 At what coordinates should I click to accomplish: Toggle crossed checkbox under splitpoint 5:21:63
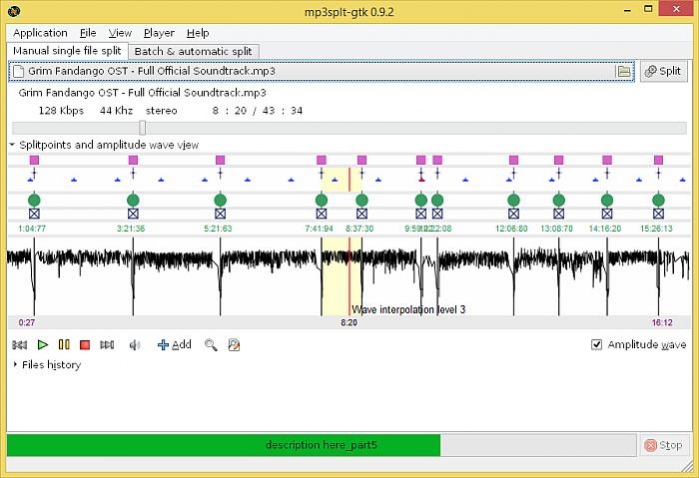[x=220, y=214]
